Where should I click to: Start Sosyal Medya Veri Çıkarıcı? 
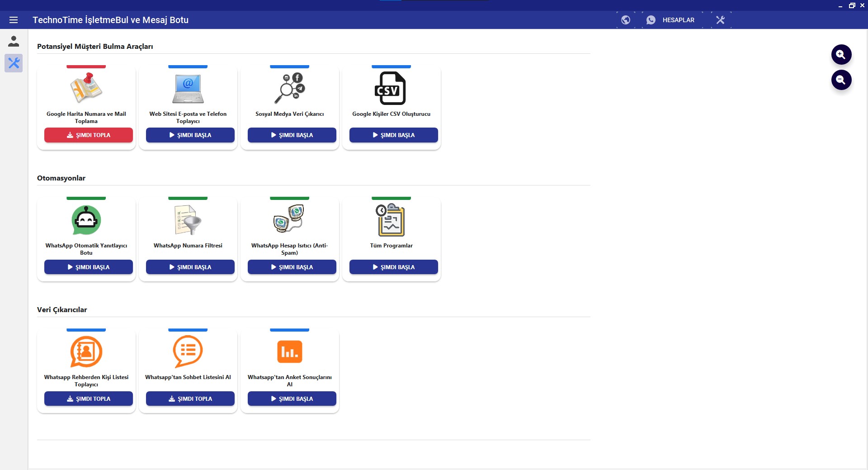pyautogui.click(x=292, y=135)
